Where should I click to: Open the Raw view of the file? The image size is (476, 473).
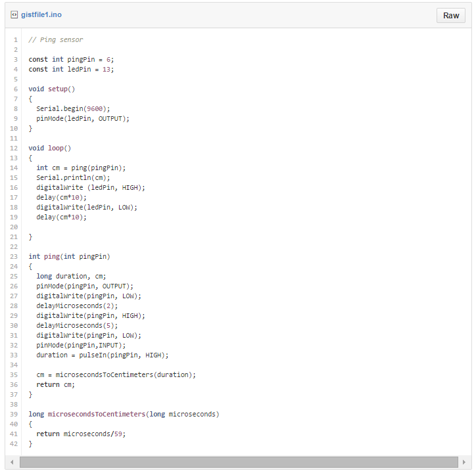(x=451, y=16)
